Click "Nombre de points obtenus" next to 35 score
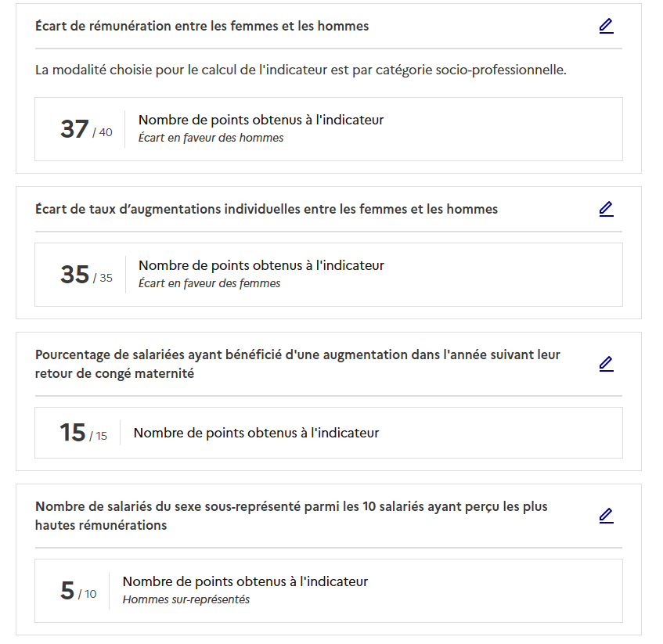This screenshot has width=663, height=644. 261,265
